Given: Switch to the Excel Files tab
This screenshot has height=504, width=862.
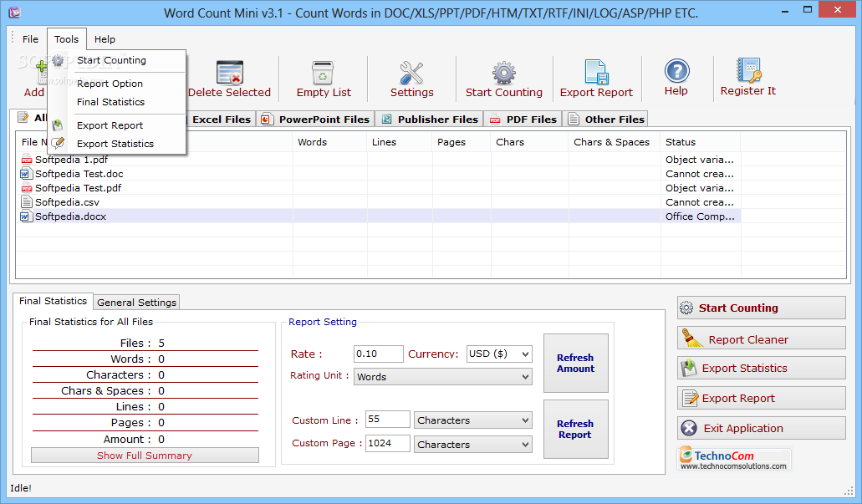Looking at the screenshot, I should (x=221, y=120).
